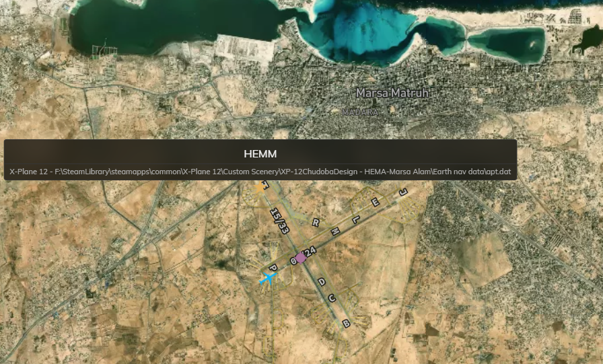Click the blue airplane position icon

click(269, 278)
